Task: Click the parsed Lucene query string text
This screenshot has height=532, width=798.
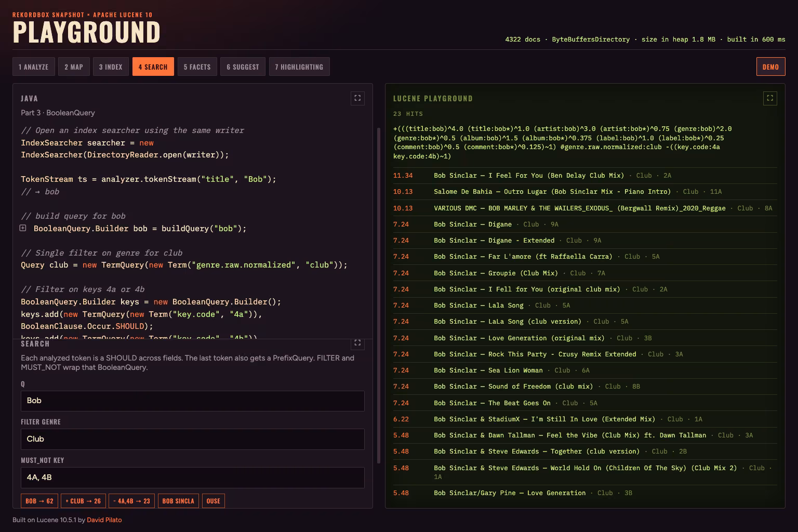Action: pos(562,142)
